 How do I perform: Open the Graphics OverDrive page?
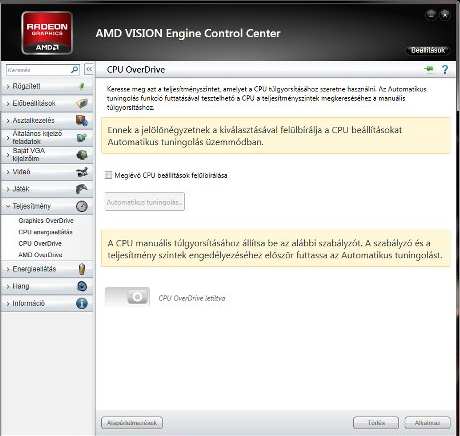[x=46, y=221]
